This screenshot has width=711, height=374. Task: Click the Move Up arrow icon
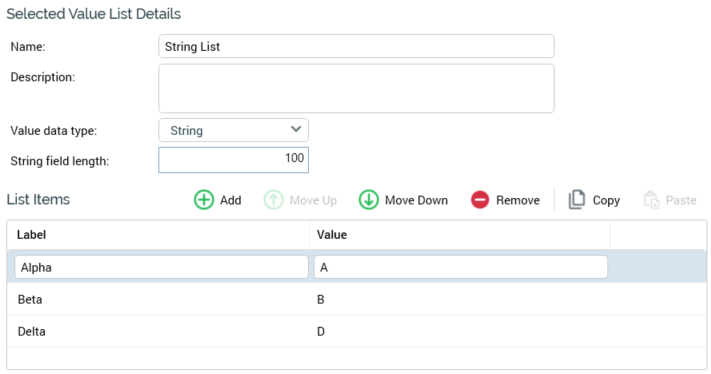click(273, 200)
